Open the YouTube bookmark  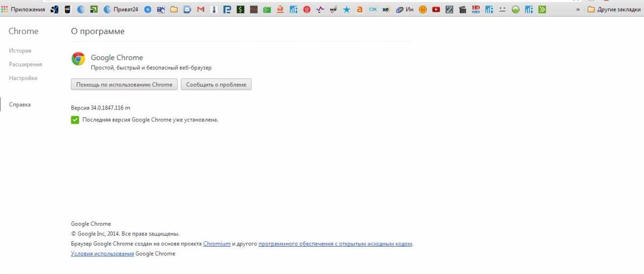[436, 9]
